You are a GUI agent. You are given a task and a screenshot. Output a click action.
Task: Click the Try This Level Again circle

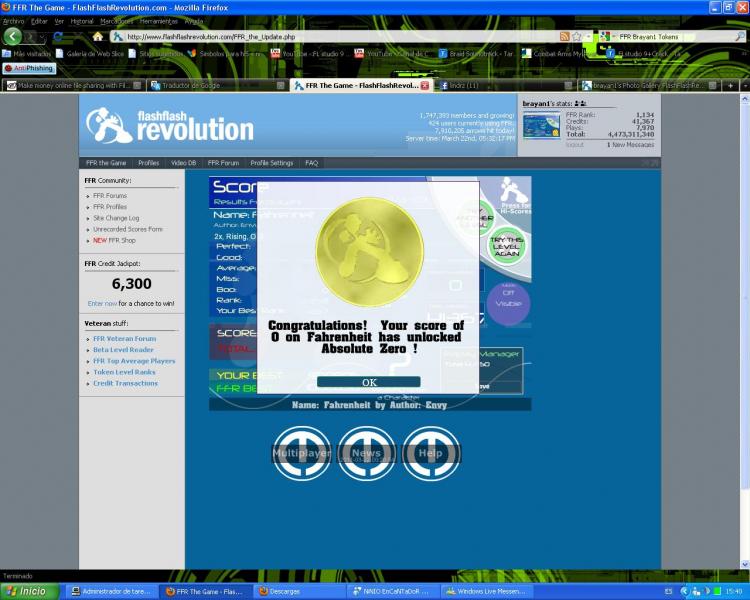click(506, 244)
